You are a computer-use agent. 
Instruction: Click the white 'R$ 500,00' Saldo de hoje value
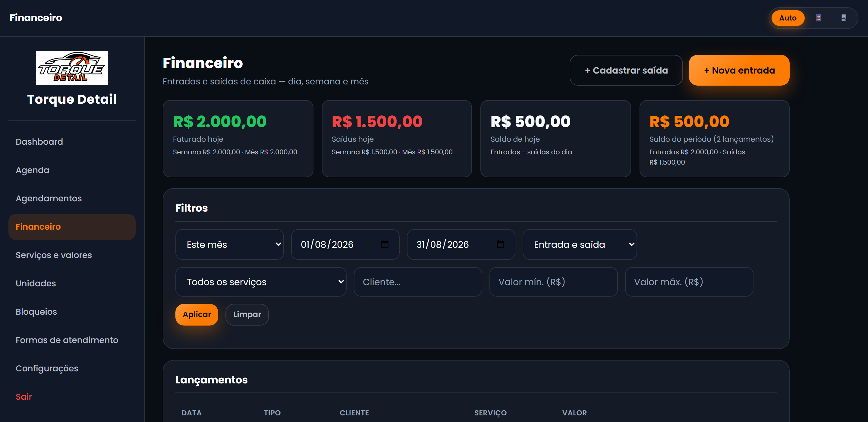click(530, 121)
